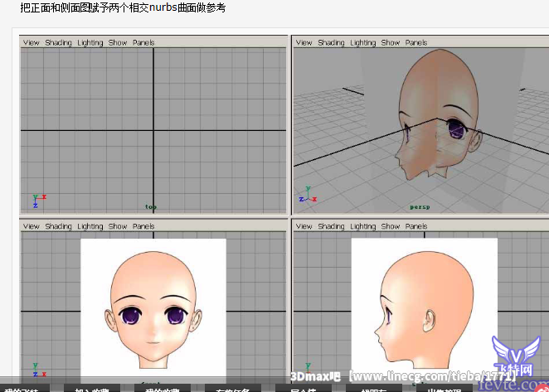Click the XYZ axis gizmo in front viewport

click(39, 370)
